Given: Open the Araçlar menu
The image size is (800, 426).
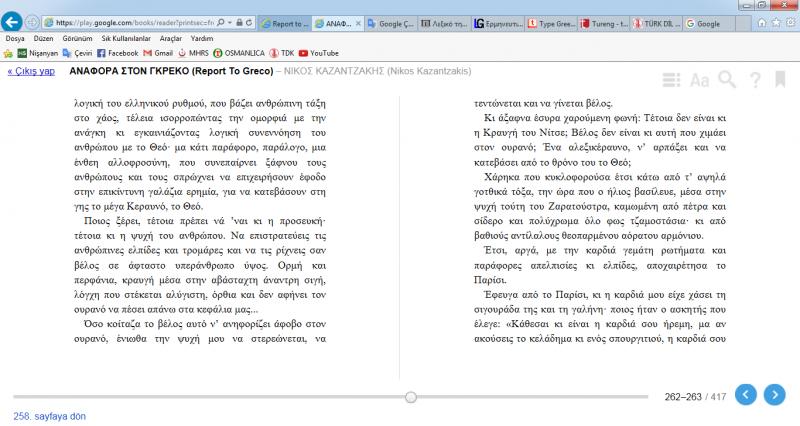Looking at the screenshot, I should coord(170,38).
